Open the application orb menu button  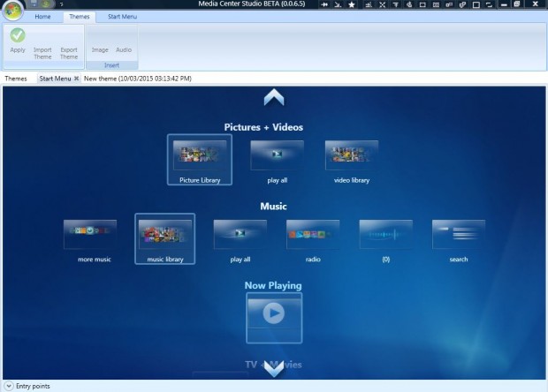tap(14, 11)
